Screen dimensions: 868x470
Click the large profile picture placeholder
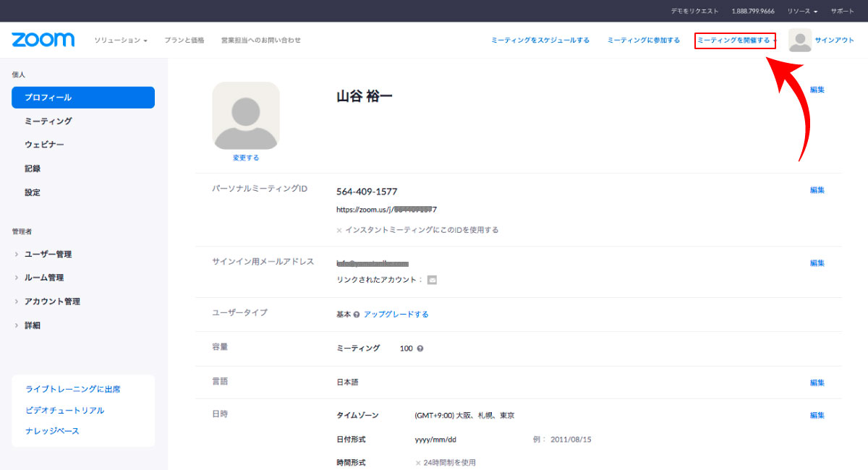tap(246, 116)
